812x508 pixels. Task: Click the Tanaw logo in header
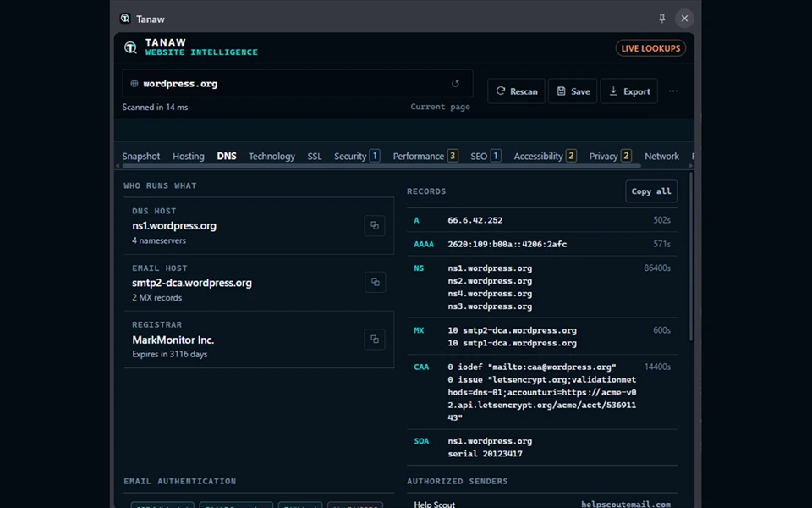pyautogui.click(x=130, y=47)
